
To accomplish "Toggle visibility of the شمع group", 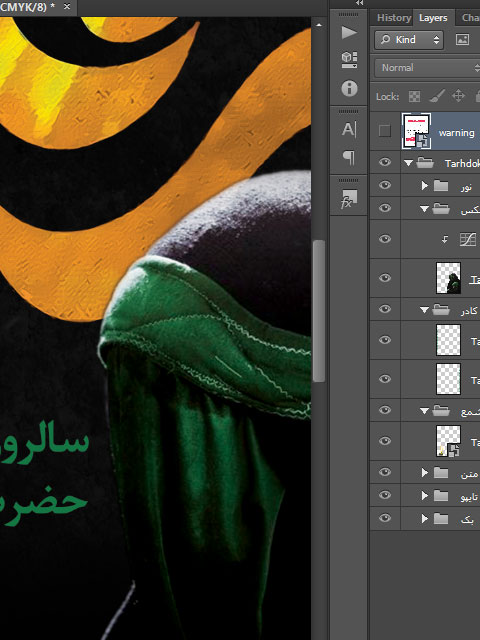I will coord(384,410).
